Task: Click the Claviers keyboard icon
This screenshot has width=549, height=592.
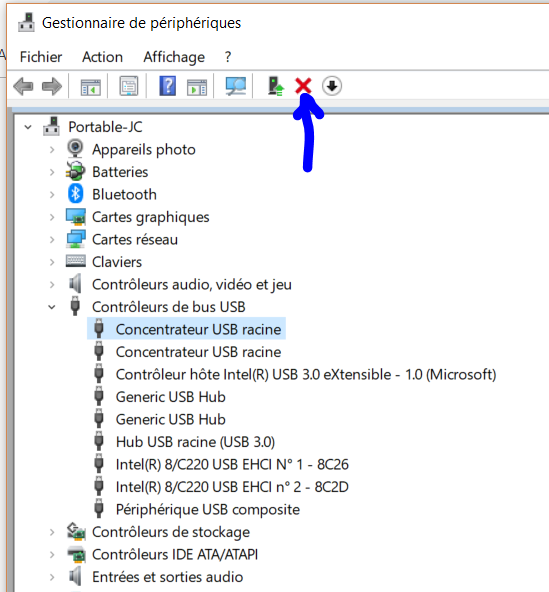Action: click(76, 261)
